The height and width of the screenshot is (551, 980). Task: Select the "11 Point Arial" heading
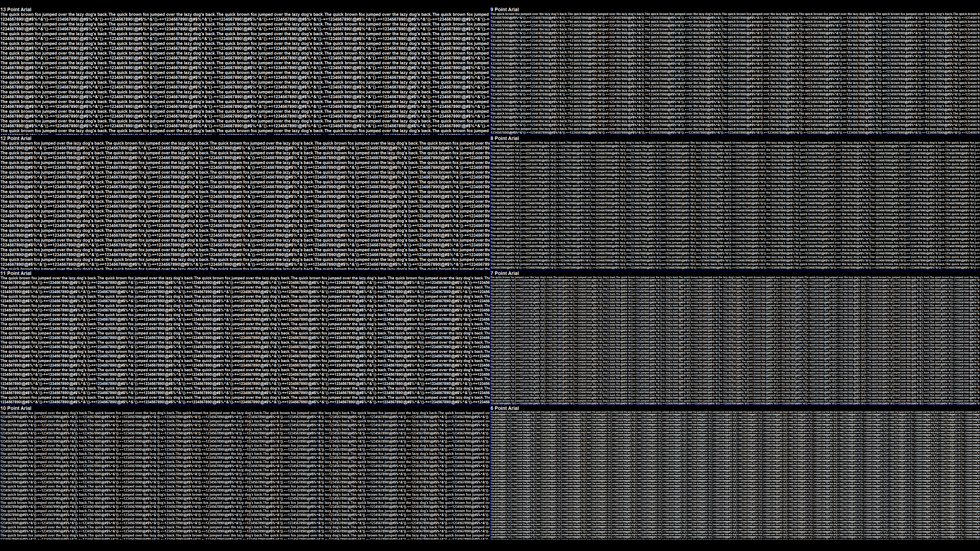pyautogui.click(x=16, y=273)
